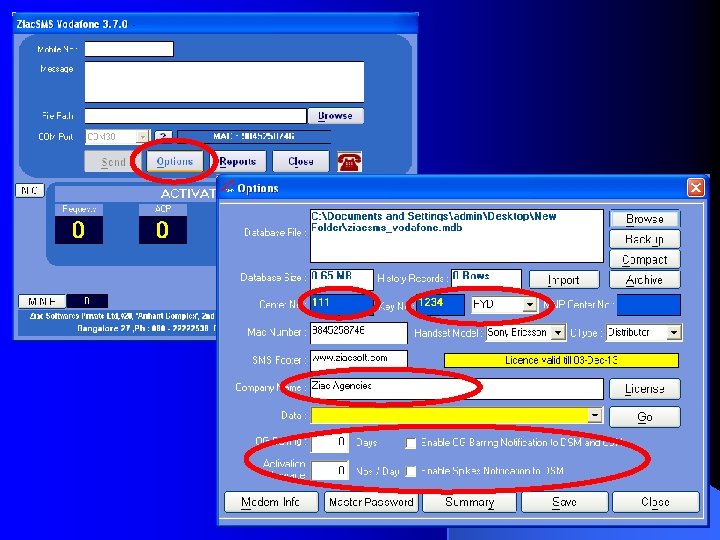Click Browse beside Database File
Image resolution: width=720 pixels, height=540 pixels.
point(645,219)
